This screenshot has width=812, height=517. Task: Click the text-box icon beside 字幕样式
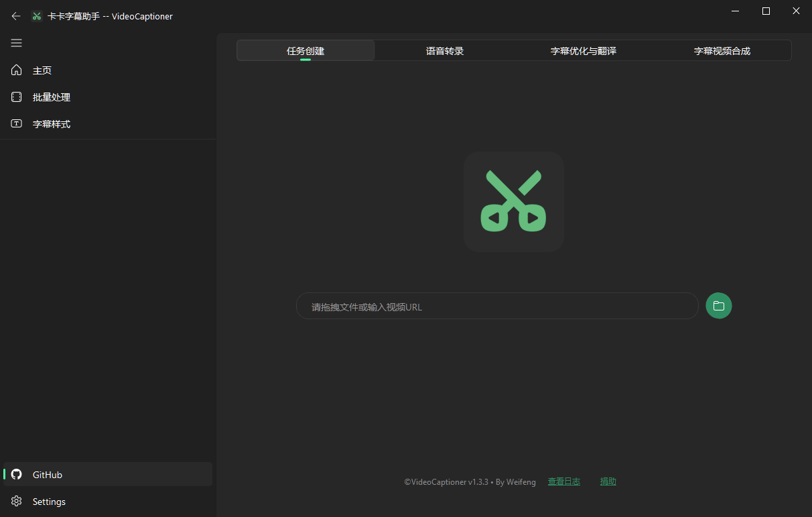17,124
